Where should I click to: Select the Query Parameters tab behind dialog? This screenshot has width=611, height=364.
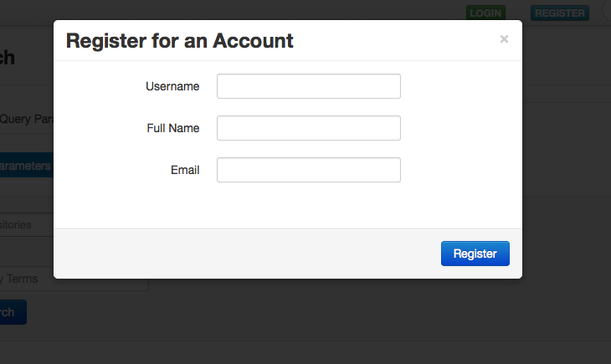(27, 119)
